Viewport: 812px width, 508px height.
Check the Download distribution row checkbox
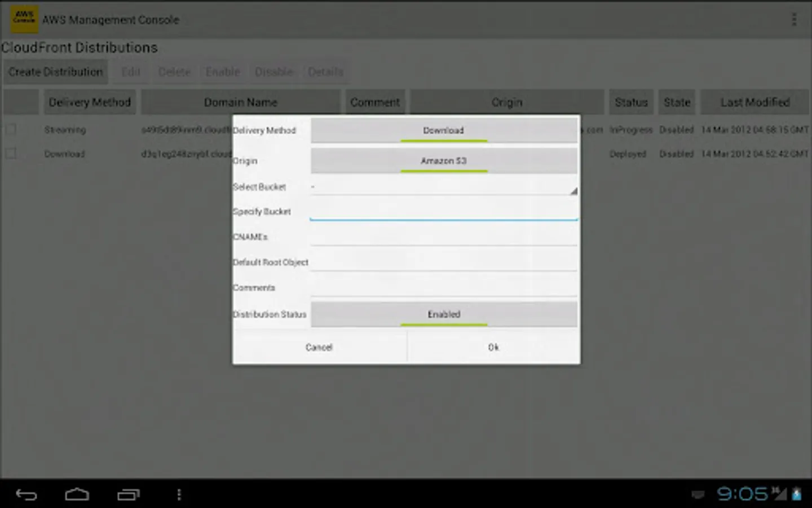pos(11,154)
